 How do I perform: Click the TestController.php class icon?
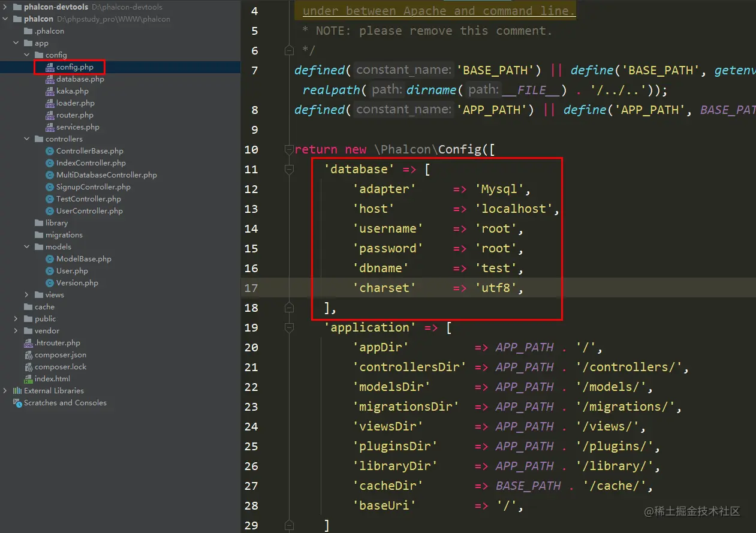[50, 199]
